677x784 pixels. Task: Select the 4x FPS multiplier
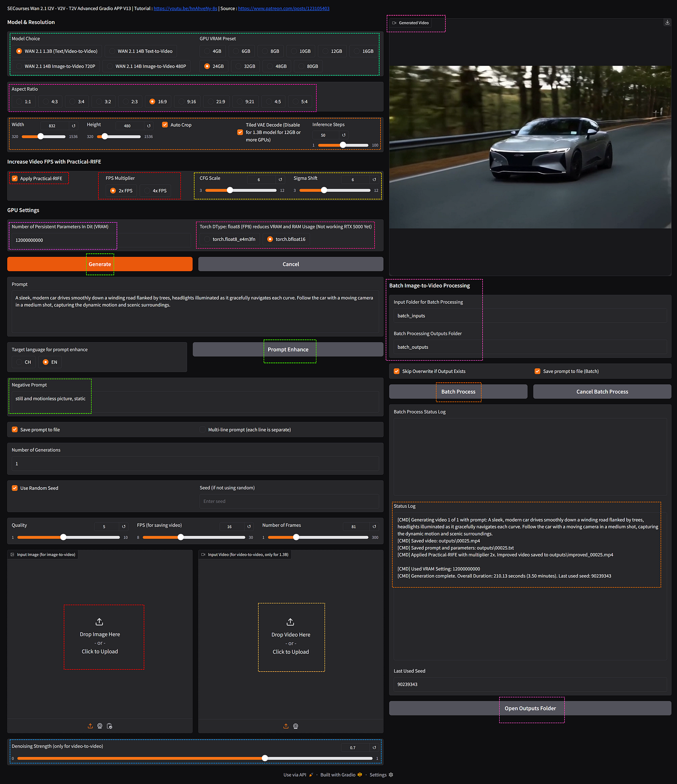(x=155, y=191)
